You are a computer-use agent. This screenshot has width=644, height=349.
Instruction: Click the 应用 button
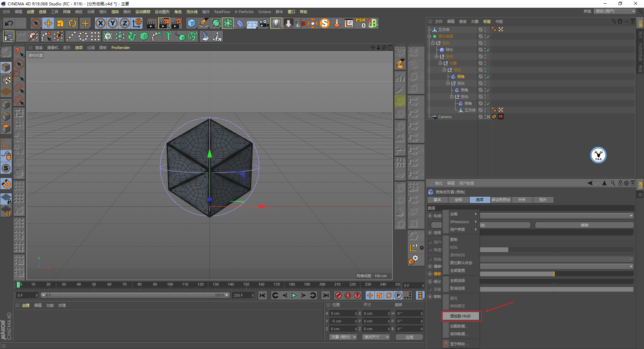click(x=409, y=337)
